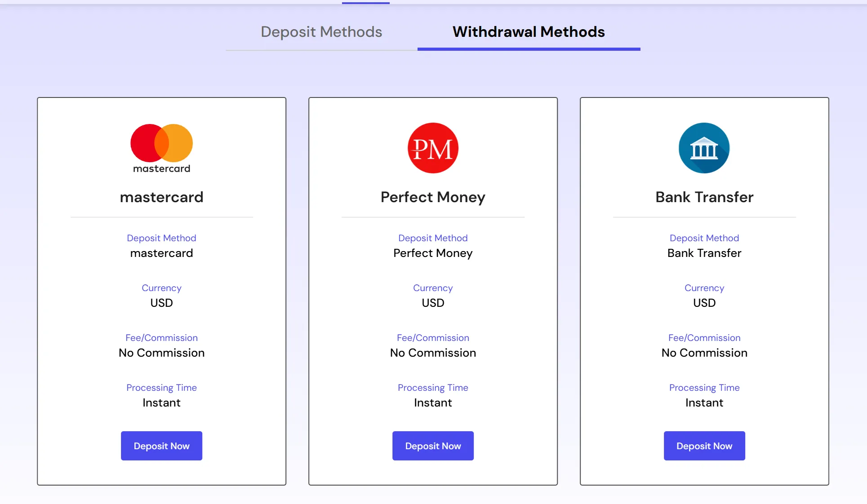
Task: Click Deposit Method label in mastercard card
Action: tap(162, 238)
